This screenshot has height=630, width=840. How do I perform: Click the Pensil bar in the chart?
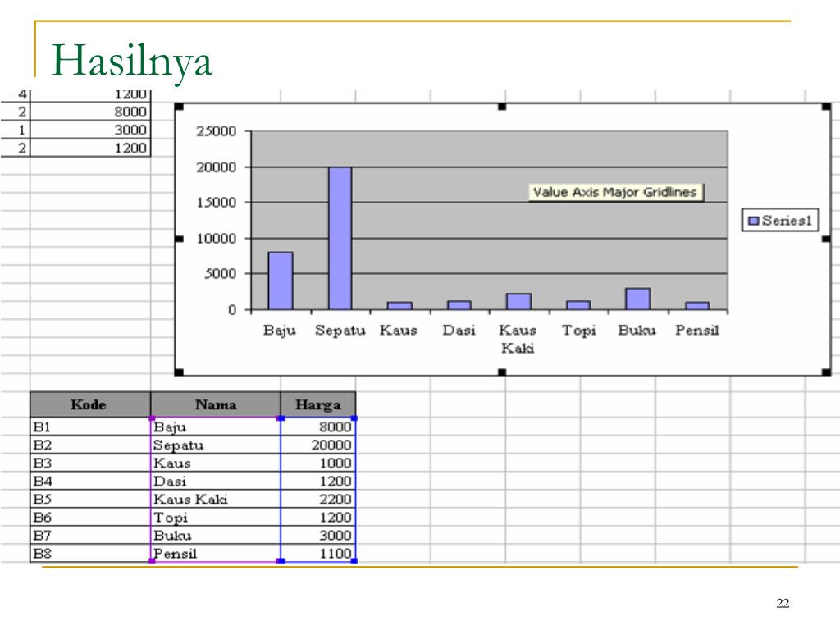coord(697,305)
